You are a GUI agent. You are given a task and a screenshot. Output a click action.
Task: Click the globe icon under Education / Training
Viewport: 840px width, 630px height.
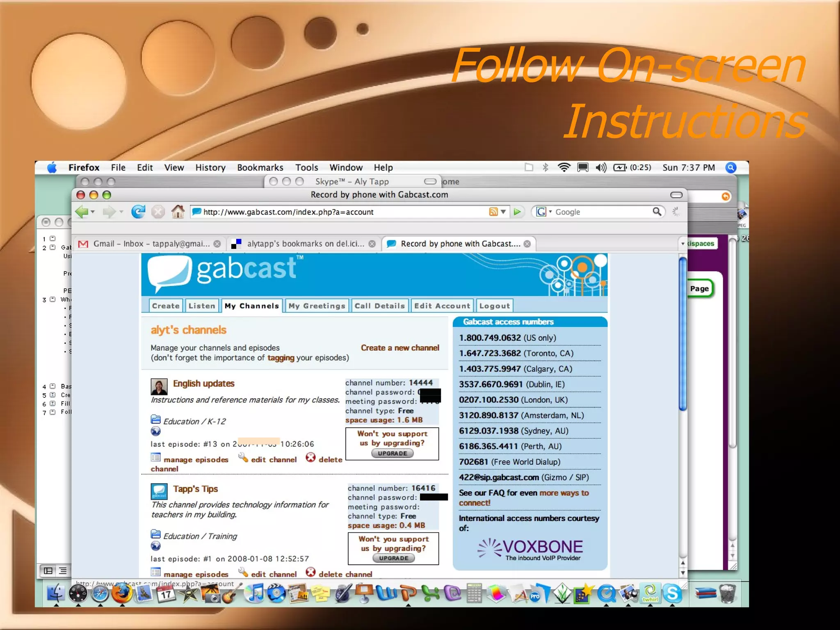155,546
